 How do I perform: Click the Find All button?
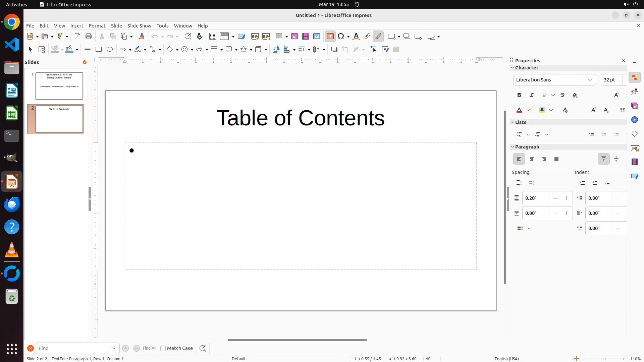coord(149,348)
